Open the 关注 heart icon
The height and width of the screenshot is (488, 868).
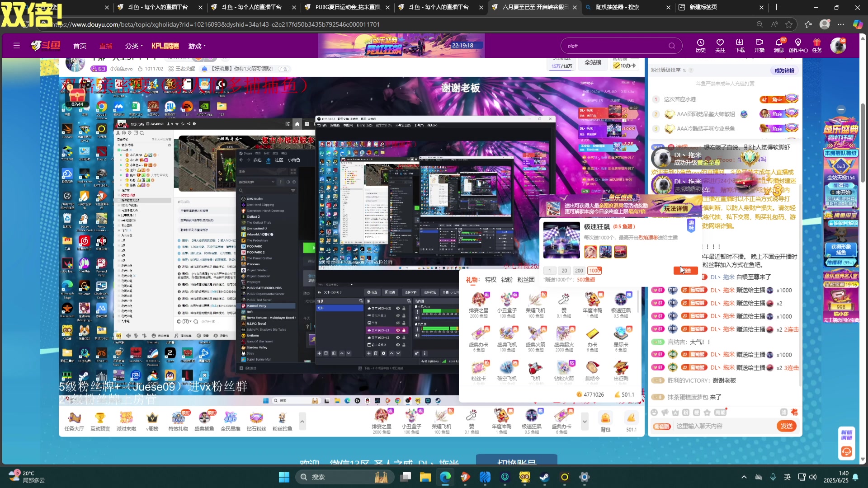tap(720, 46)
